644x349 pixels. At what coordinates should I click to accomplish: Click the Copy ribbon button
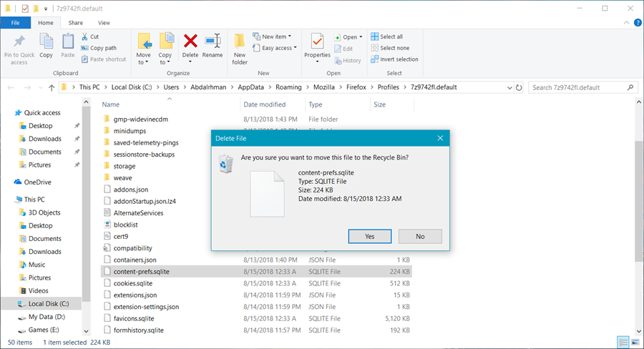46,46
